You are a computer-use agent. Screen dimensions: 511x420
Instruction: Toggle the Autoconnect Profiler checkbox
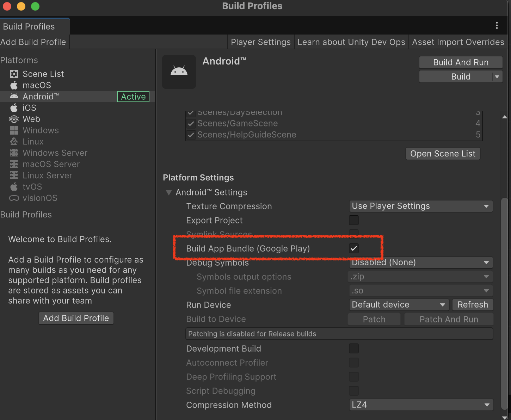(x=354, y=363)
